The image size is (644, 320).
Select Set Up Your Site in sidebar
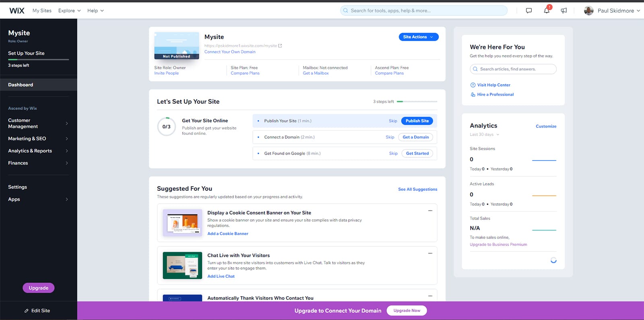tap(26, 53)
